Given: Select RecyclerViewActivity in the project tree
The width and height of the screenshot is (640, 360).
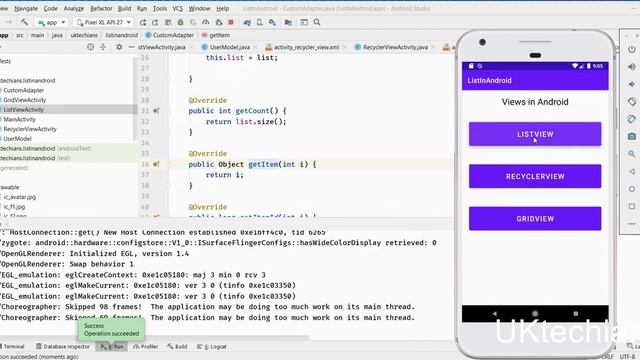Looking at the screenshot, I should (x=30, y=129).
